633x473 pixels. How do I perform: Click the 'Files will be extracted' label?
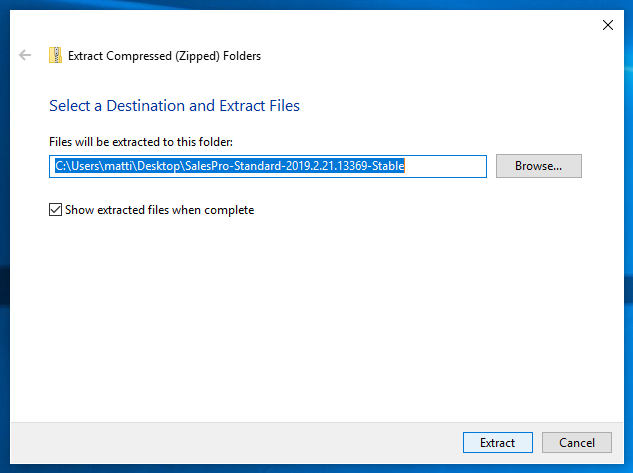(x=141, y=142)
